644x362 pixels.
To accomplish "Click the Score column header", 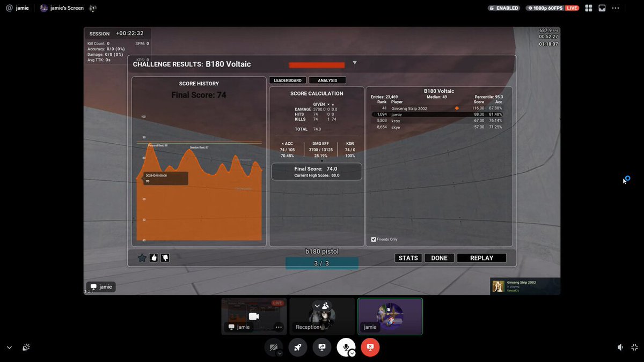I will 479,102.
